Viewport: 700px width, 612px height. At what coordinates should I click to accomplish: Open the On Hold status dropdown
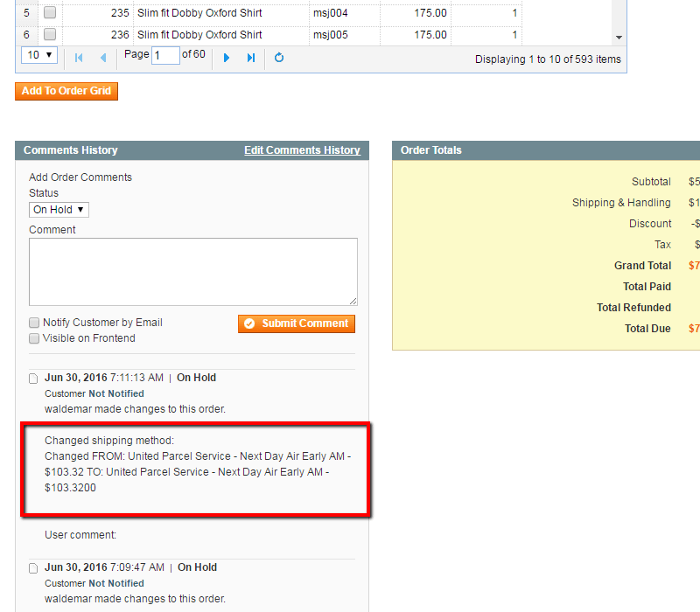click(x=59, y=210)
